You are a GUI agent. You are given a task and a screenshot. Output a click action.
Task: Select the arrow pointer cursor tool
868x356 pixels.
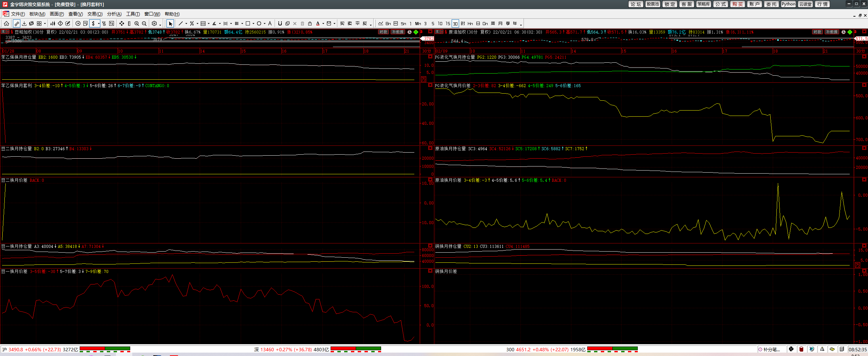(x=170, y=23)
